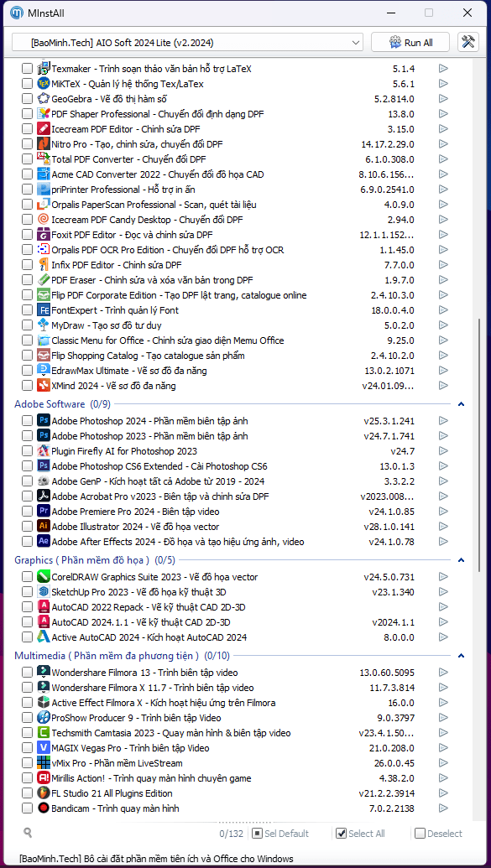Viewport: 491px width, 868px height.
Task: Click the Graphics (Phần mềm đồ họa) header
Action: [x=95, y=560]
